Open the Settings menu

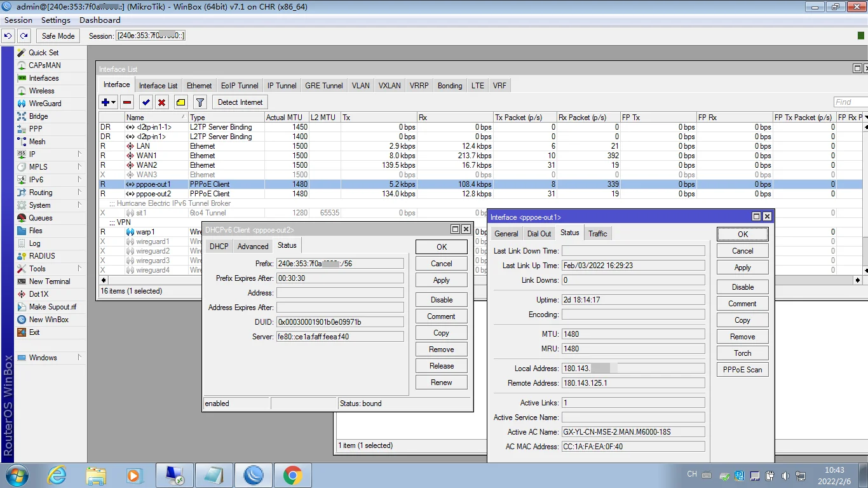[56, 20]
